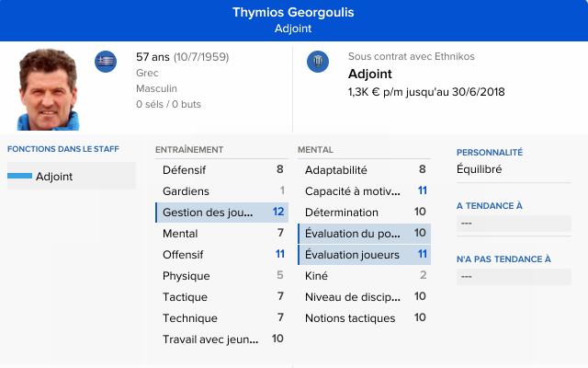
Task: Click the Ethnikos club badge icon
Action: [317, 62]
